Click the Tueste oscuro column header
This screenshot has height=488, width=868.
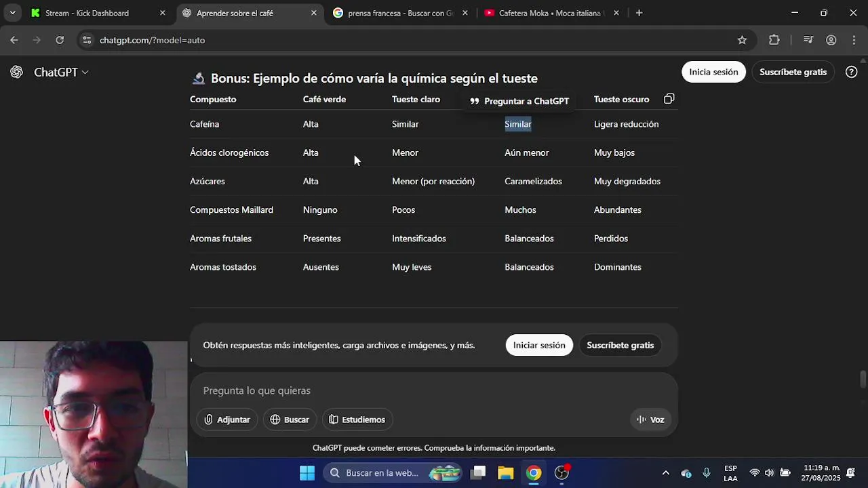621,99
